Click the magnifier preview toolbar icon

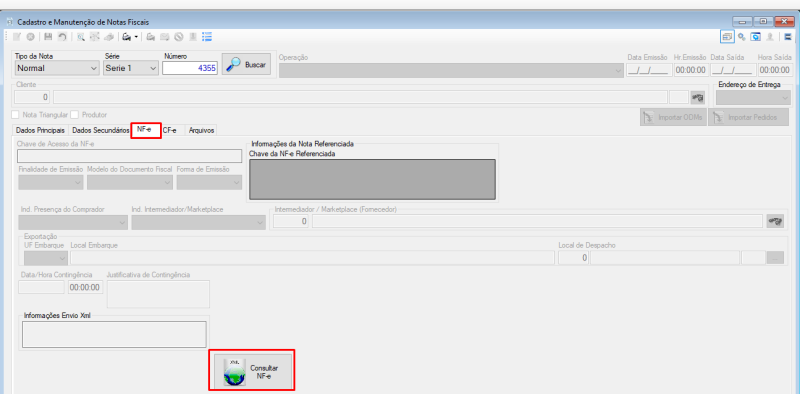81,37
